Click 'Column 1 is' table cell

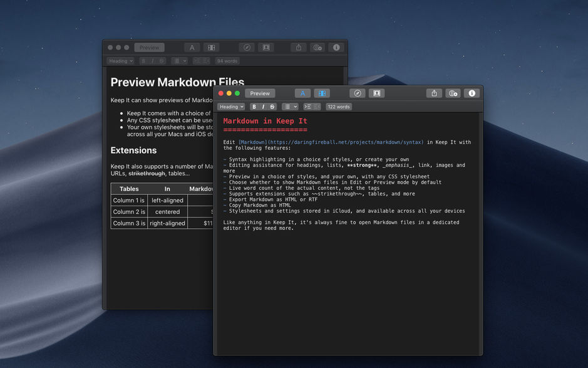(x=129, y=201)
